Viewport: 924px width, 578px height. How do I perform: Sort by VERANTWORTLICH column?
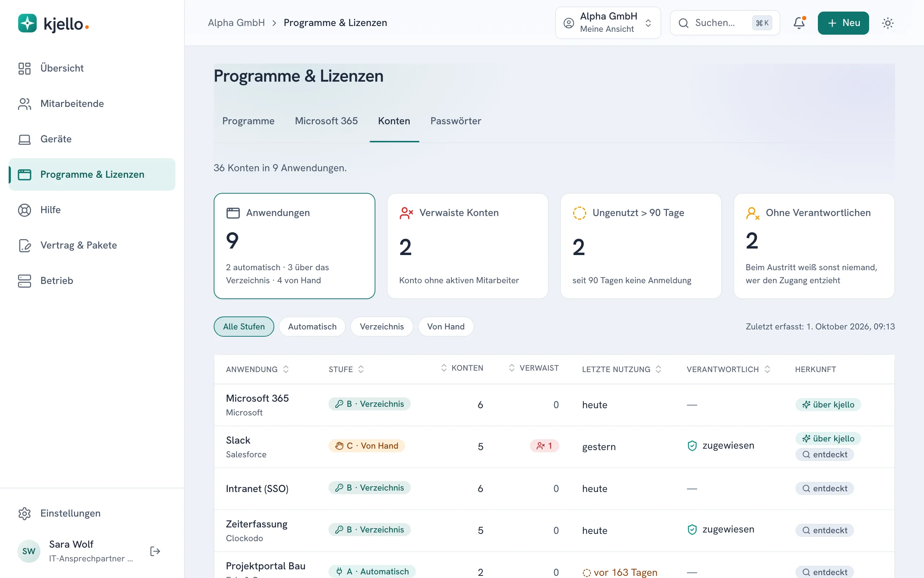click(728, 369)
